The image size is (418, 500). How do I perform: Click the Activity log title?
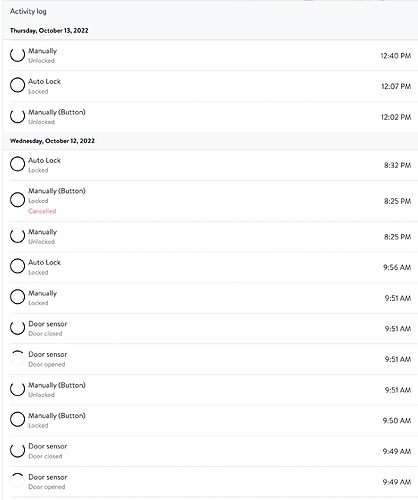pos(28,11)
